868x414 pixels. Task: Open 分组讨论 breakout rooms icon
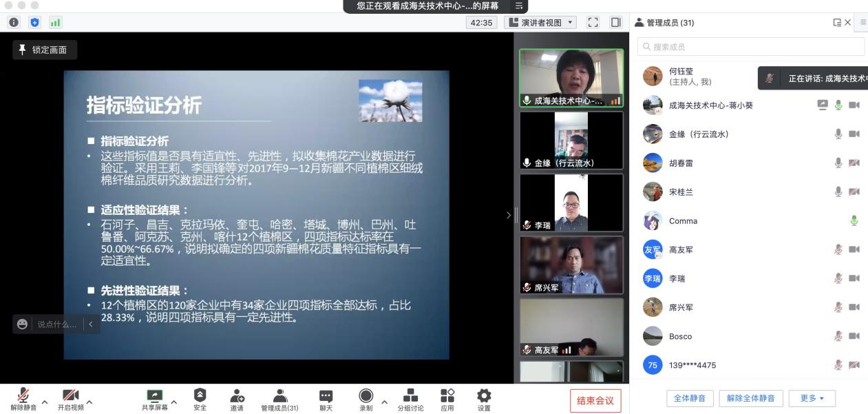click(410, 398)
